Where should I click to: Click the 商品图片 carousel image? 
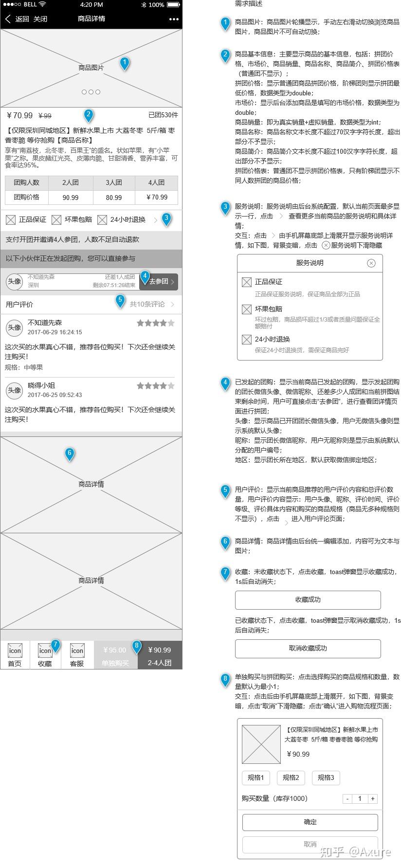coord(91,68)
